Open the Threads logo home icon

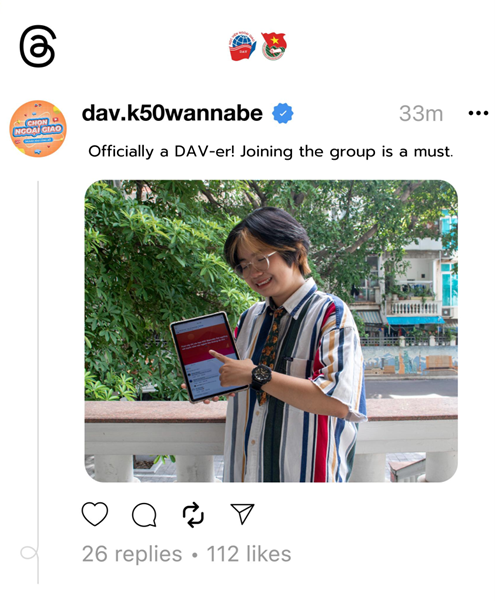(x=38, y=46)
